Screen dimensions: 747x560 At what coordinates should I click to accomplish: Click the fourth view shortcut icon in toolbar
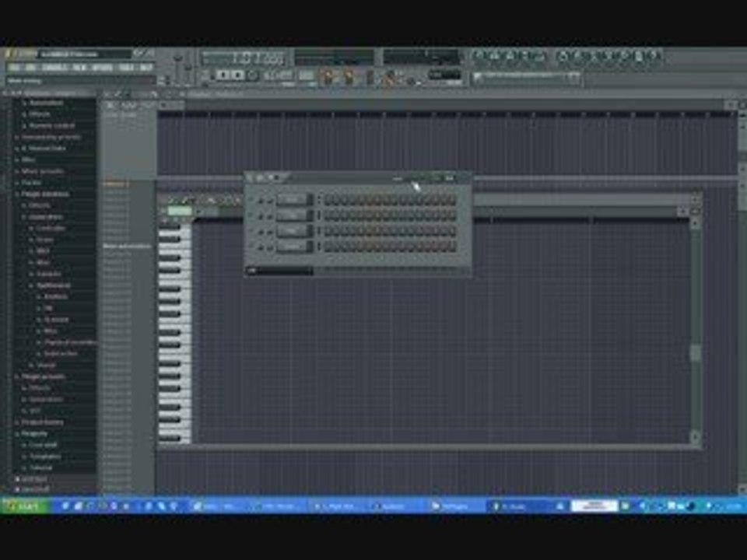click(x=525, y=57)
